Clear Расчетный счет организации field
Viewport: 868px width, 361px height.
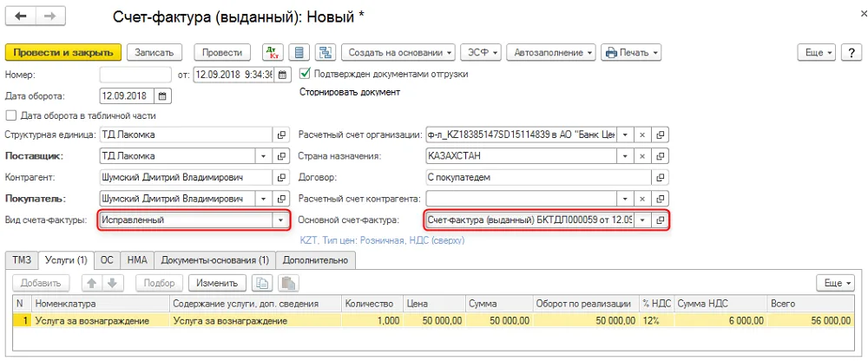(x=642, y=135)
